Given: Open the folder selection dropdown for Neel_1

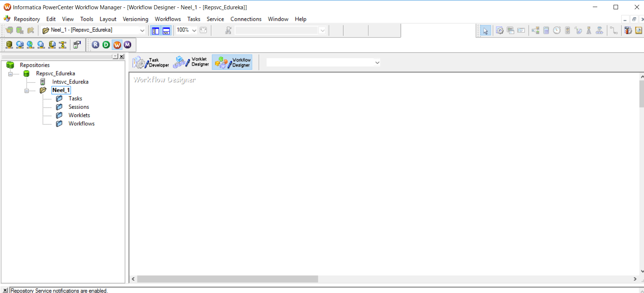Looking at the screenshot, I should (142, 30).
